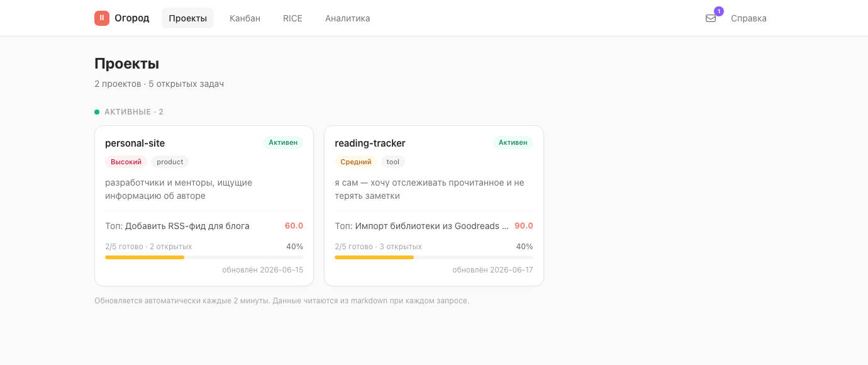
Task: Open top task Добавить RSS-фид для блога
Action: tap(187, 226)
